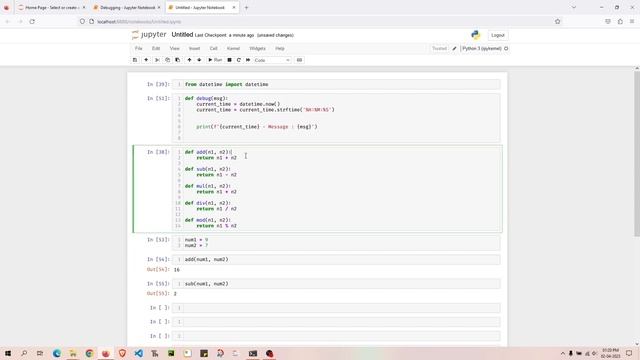Click the edit pencil icon next to Trusted
This screenshot has width=640, height=360.
(454, 48)
